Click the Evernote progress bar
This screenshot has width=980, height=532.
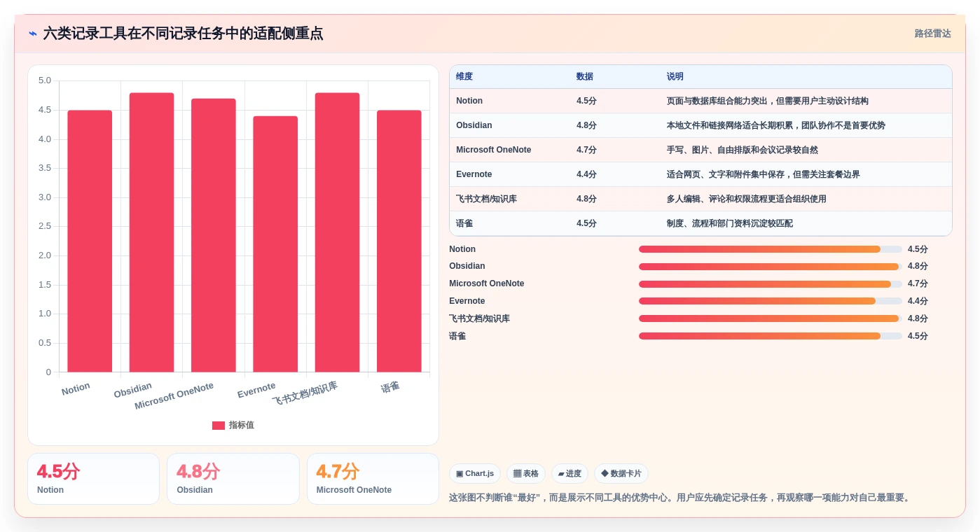pyautogui.click(x=771, y=301)
